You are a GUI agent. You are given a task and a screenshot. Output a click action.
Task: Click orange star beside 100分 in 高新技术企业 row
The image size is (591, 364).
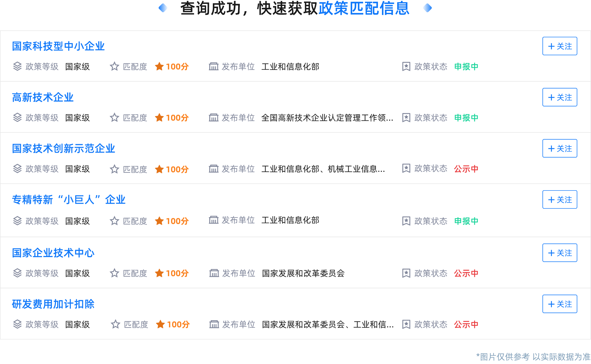tap(159, 118)
